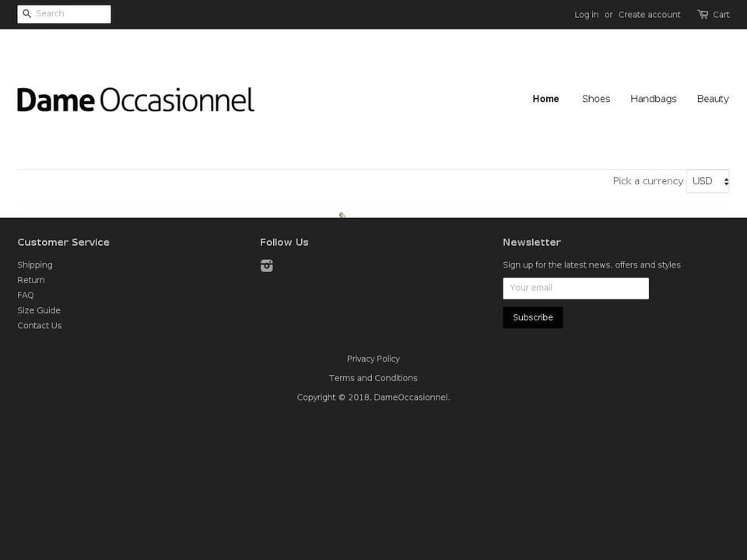Open the Size Guide link
The image size is (747, 560).
click(x=39, y=310)
